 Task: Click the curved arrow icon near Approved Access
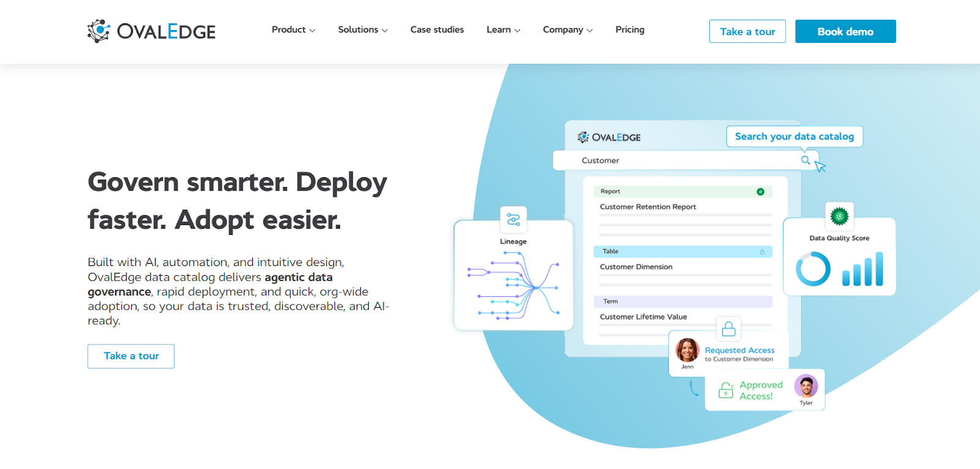pos(694,388)
